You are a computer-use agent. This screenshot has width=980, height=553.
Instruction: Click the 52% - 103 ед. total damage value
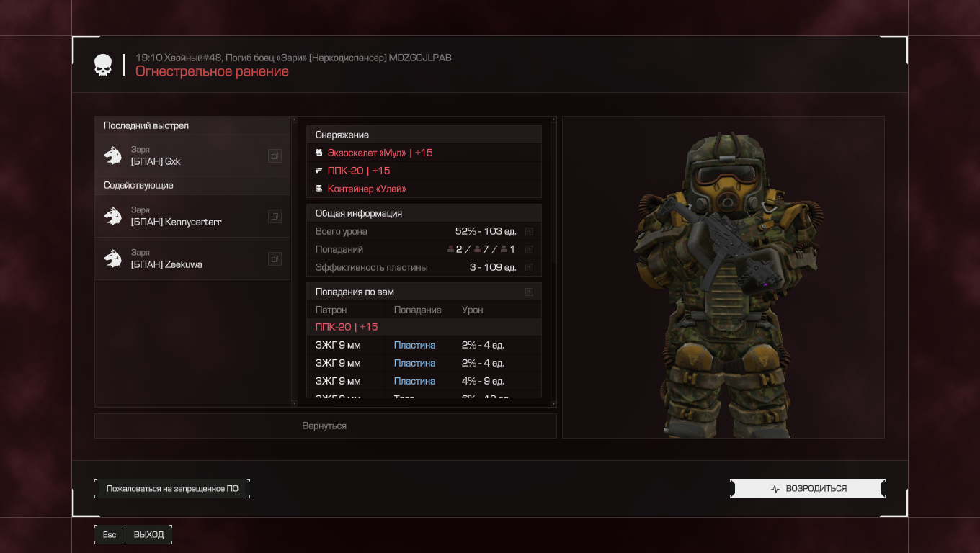click(x=486, y=231)
